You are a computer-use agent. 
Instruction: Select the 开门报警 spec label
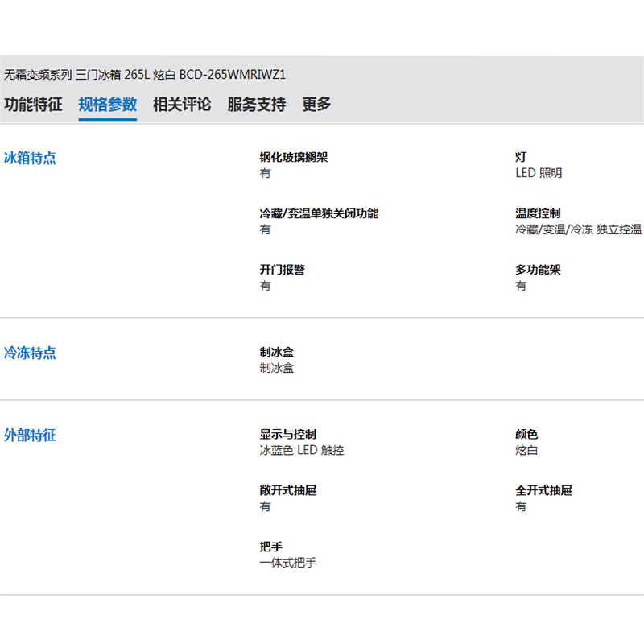pyautogui.click(x=283, y=270)
